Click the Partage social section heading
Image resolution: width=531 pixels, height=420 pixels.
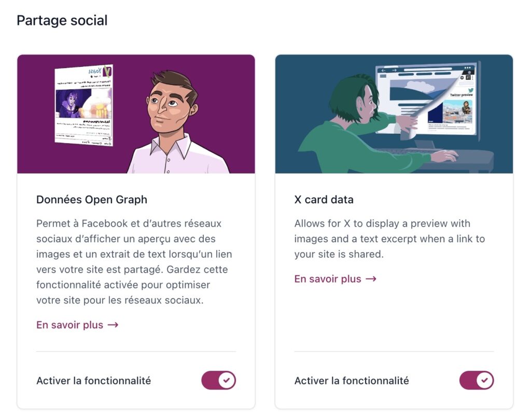pos(62,20)
